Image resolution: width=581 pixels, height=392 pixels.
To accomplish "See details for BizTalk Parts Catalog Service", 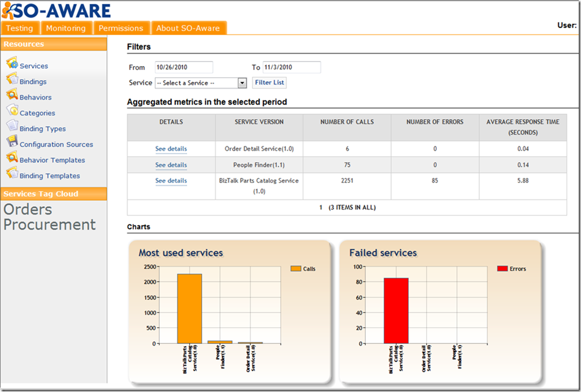I will 171,181.
